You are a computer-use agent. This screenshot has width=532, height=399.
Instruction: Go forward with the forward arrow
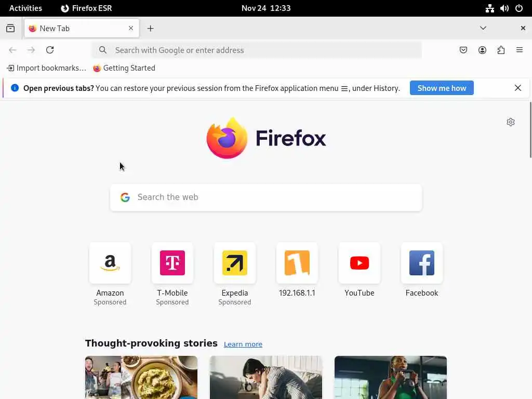click(x=31, y=50)
